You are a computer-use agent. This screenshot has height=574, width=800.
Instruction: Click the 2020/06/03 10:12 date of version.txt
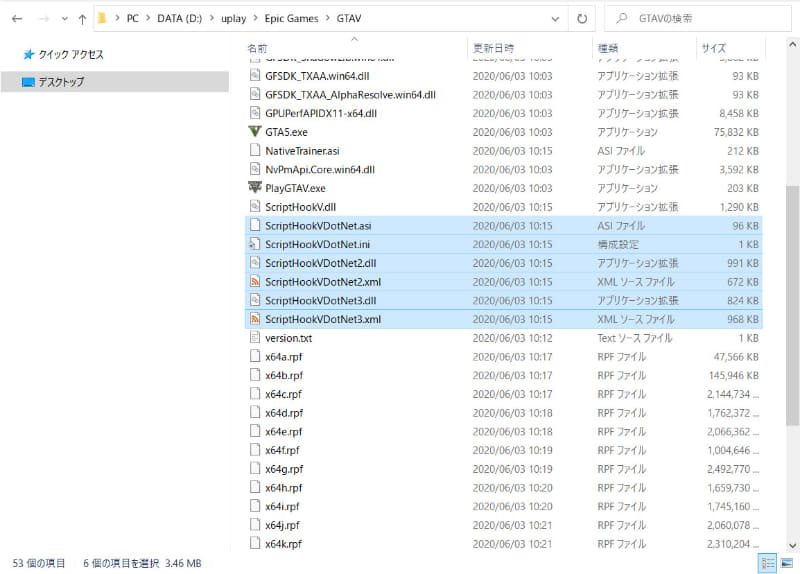pos(512,338)
